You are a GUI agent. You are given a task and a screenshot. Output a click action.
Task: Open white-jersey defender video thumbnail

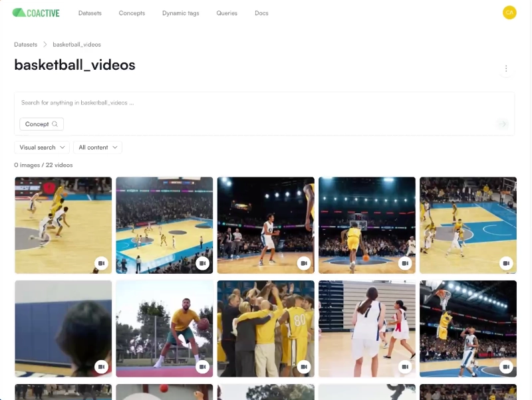265,225
